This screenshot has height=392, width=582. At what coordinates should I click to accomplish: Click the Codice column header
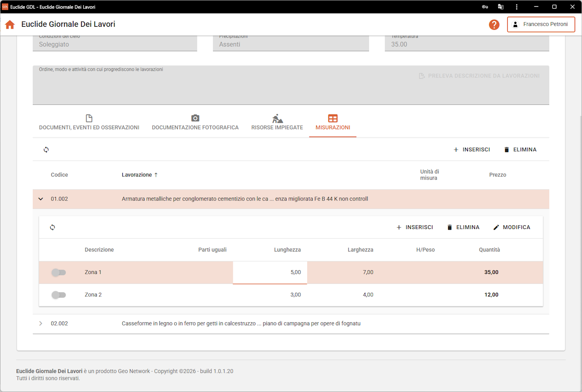[59, 175]
